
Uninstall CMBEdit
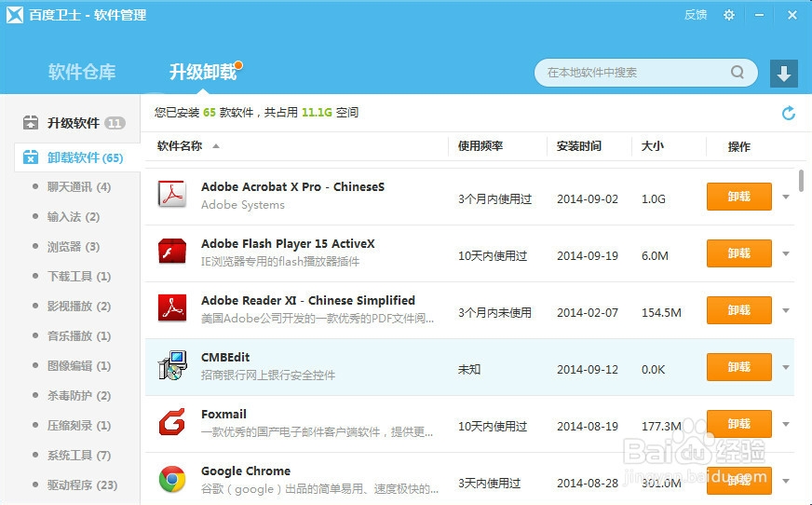739,367
